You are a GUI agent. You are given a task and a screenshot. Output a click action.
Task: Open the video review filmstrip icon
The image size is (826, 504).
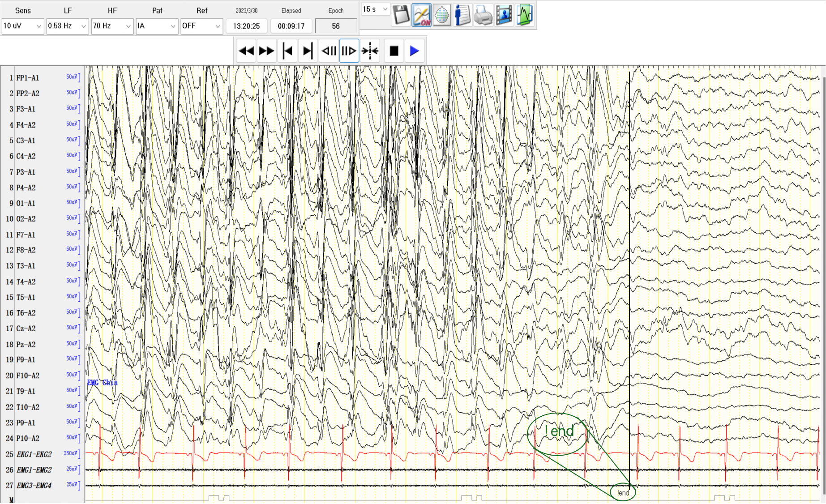[x=504, y=15]
